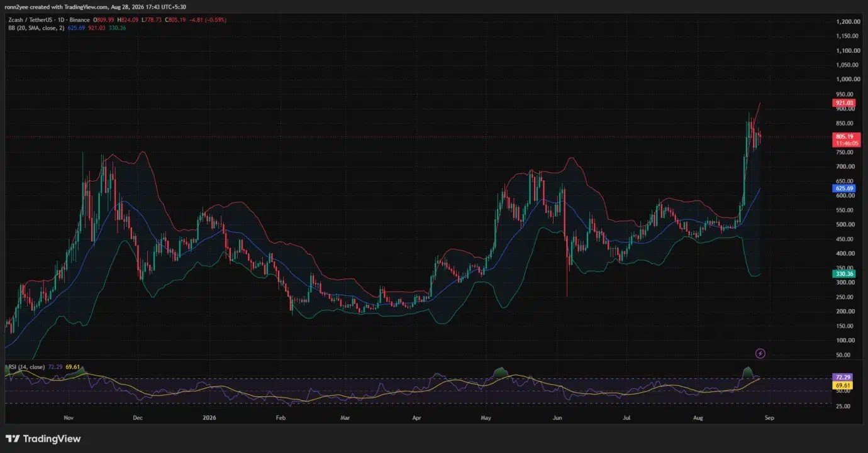Click the 1D interval label in the legend
868x453 pixels.
60,20
